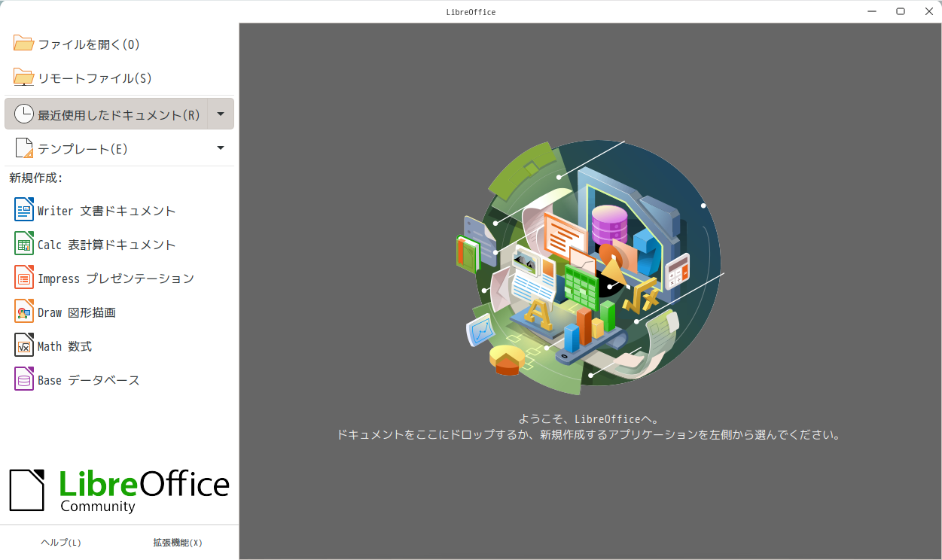Create a Writer 文書ドキュメント
942x560 pixels.
click(x=120, y=211)
